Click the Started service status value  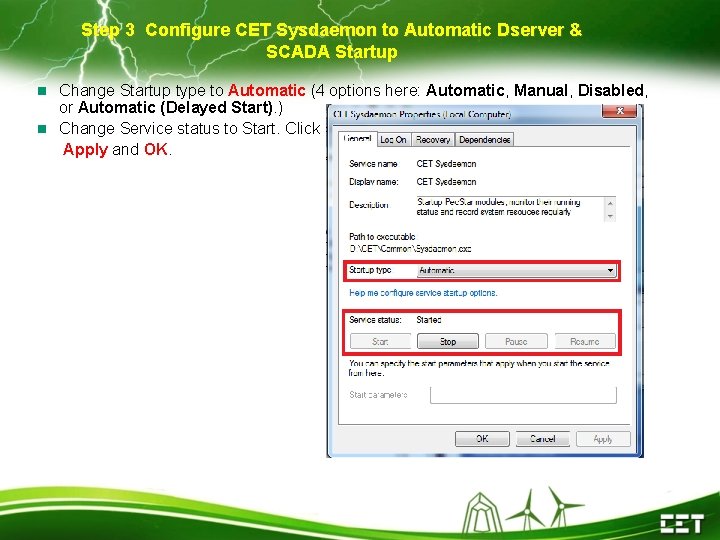(x=429, y=320)
